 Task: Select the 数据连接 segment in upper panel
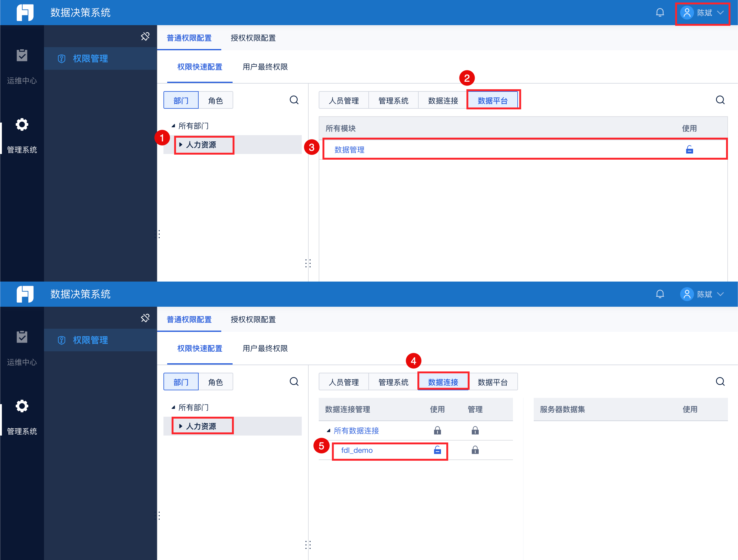(x=443, y=100)
